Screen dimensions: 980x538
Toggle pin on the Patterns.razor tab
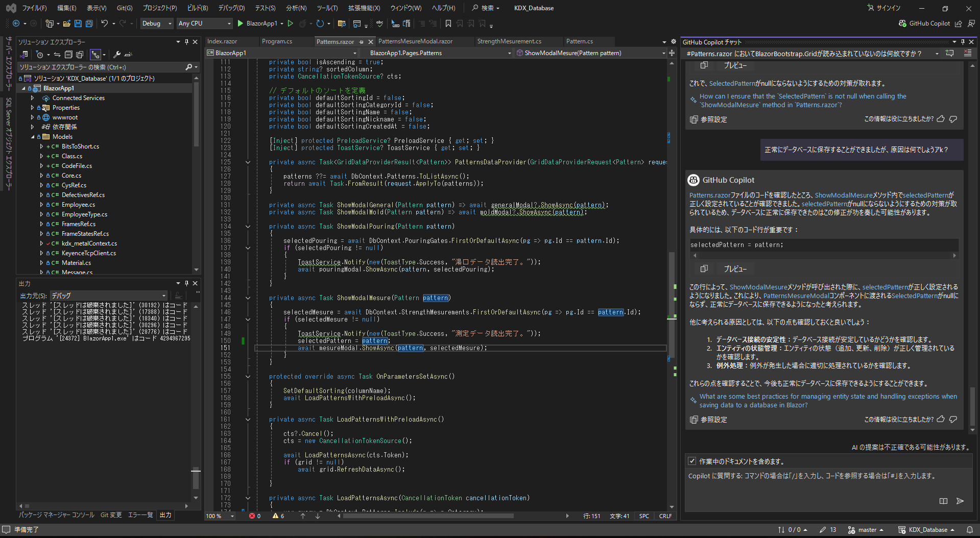[x=362, y=42]
